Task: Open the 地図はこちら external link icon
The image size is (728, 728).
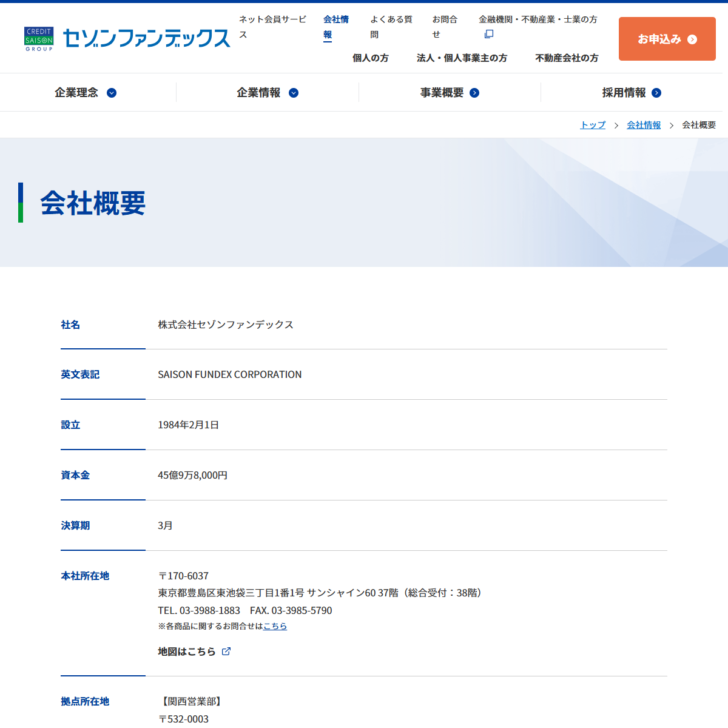Action: pos(226,651)
